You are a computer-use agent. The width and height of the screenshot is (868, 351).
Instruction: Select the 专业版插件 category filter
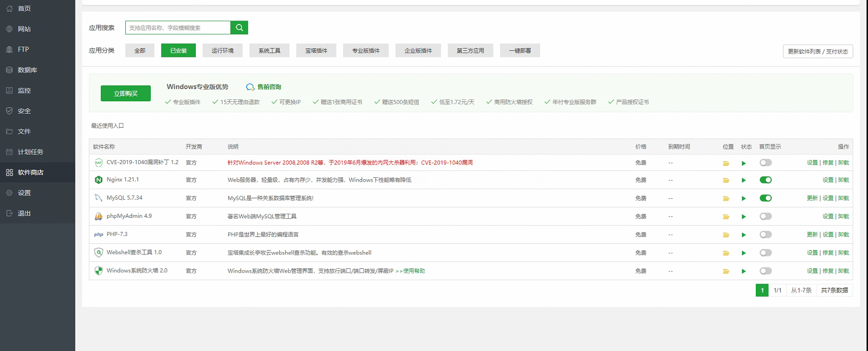[366, 50]
